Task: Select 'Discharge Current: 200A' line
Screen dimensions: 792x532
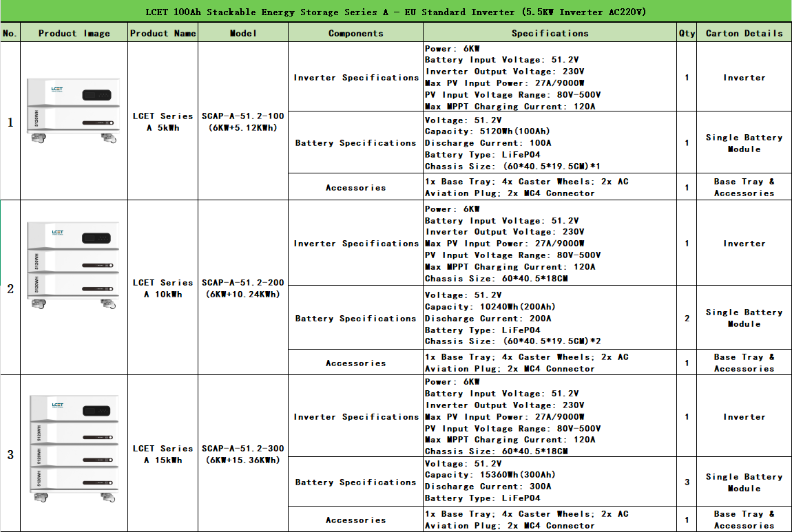Action: click(x=488, y=319)
